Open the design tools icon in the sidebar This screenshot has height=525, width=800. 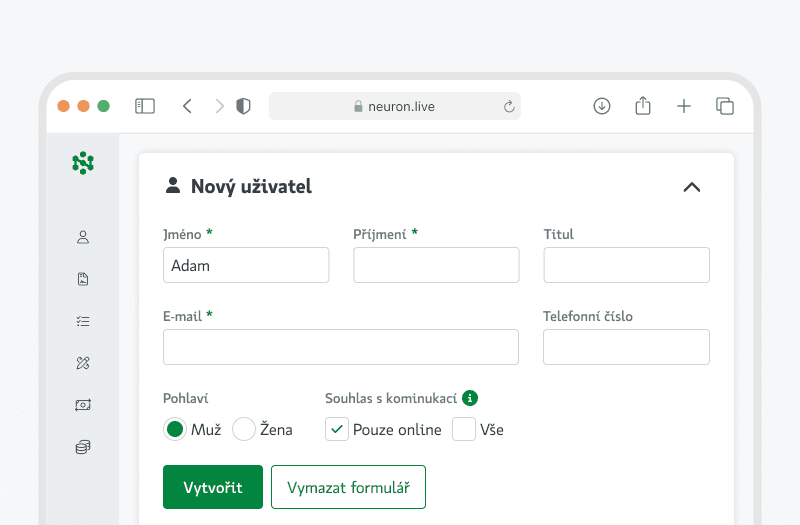coord(83,363)
